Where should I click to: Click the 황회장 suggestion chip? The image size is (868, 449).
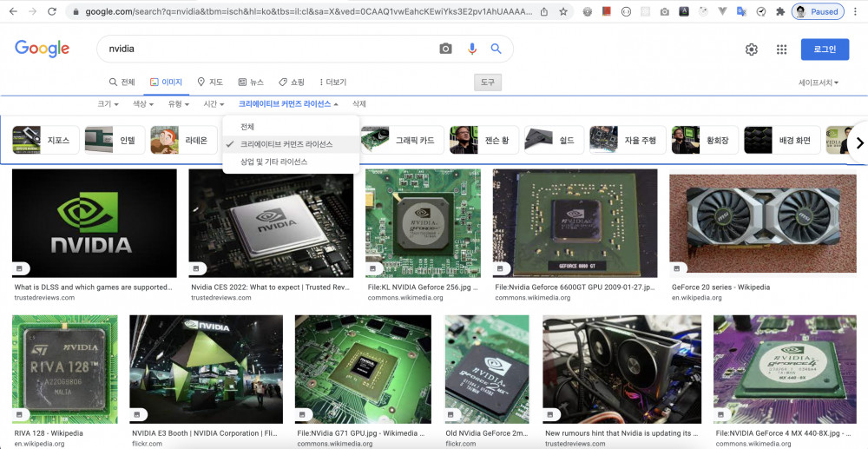pyautogui.click(x=705, y=140)
